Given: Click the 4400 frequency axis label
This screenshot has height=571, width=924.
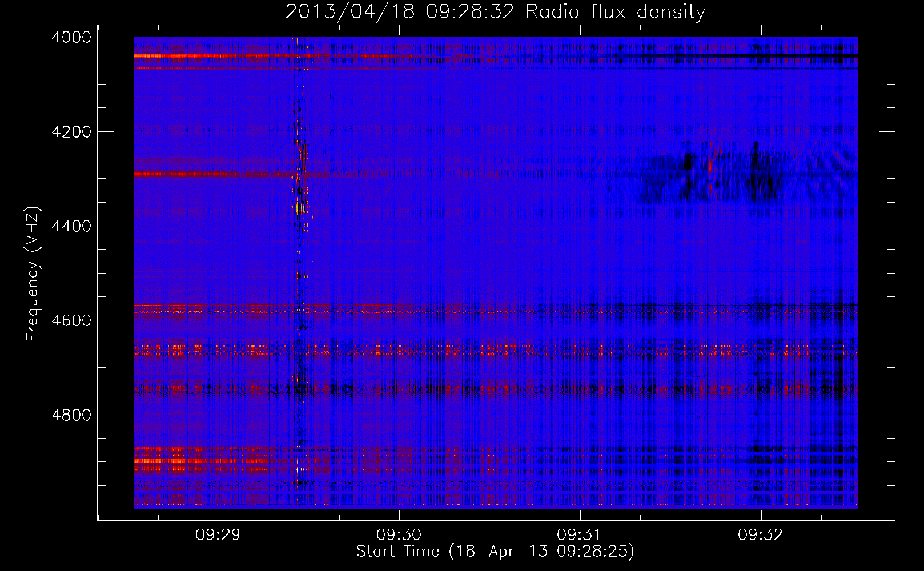Looking at the screenshot, I should (71, 226).
